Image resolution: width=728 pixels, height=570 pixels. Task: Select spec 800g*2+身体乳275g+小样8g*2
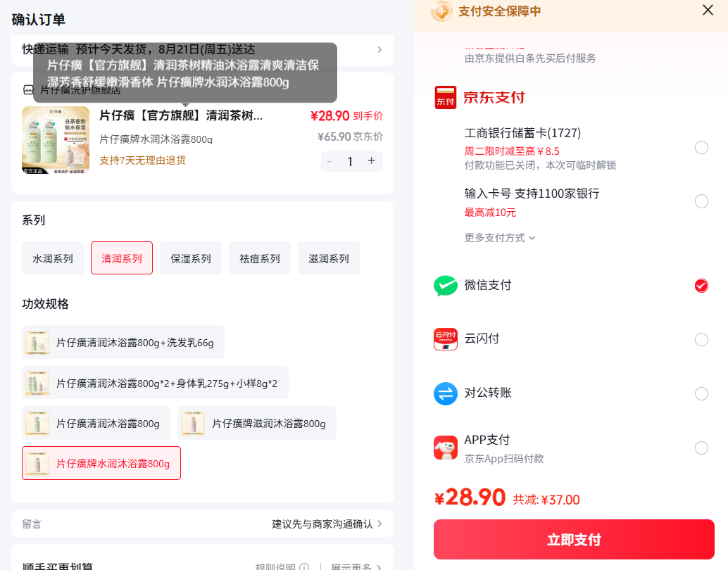155,383
